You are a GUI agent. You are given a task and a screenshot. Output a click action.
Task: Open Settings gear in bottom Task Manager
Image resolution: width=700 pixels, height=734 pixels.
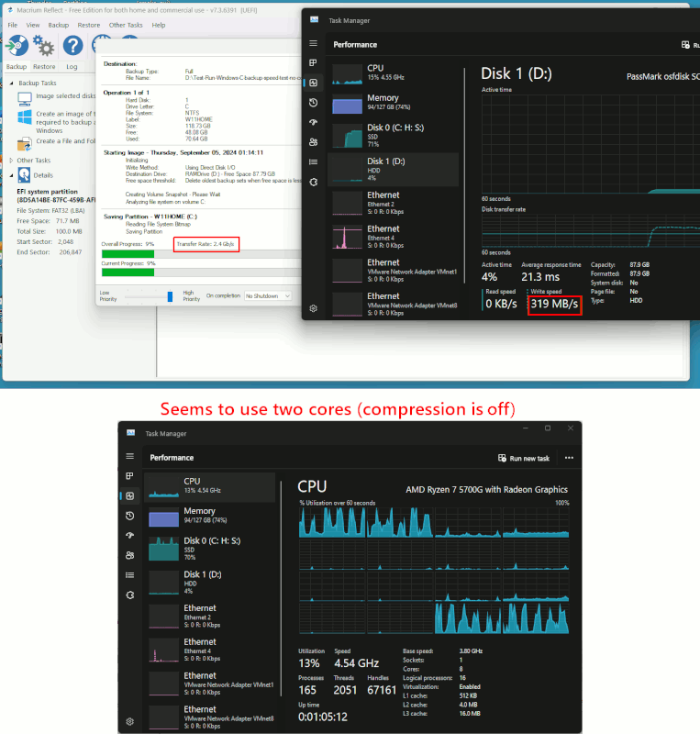click(x=129, y=721)
